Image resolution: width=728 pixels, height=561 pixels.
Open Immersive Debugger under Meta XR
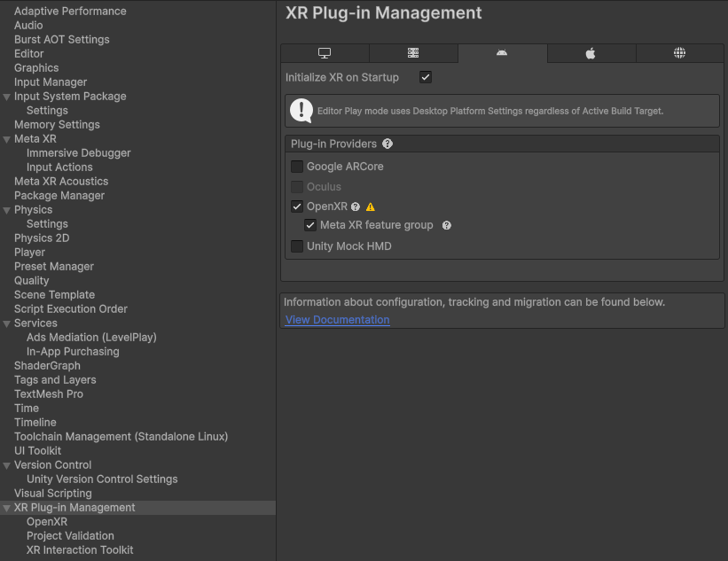coord(78,153)
